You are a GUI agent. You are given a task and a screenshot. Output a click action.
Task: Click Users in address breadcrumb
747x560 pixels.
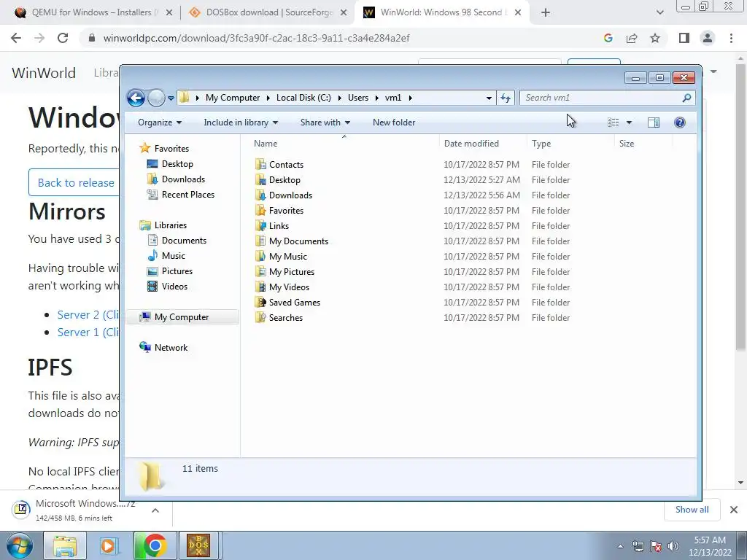click(357, 98)
